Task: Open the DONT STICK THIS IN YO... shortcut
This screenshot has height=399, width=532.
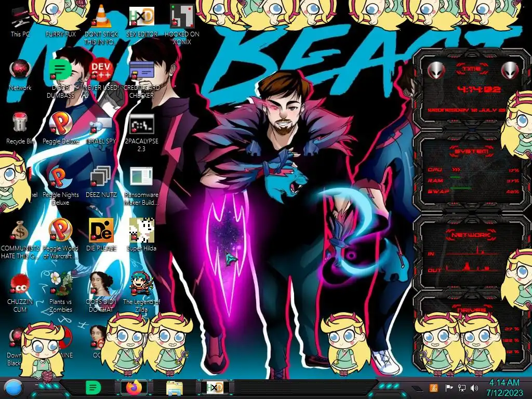Action: (x=101, y=24)
